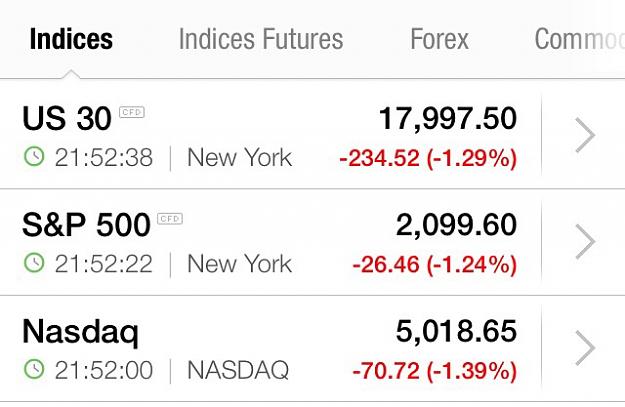Open Nasdaq details via chevron arrow
Screen dimensions: 625x407
585,348
